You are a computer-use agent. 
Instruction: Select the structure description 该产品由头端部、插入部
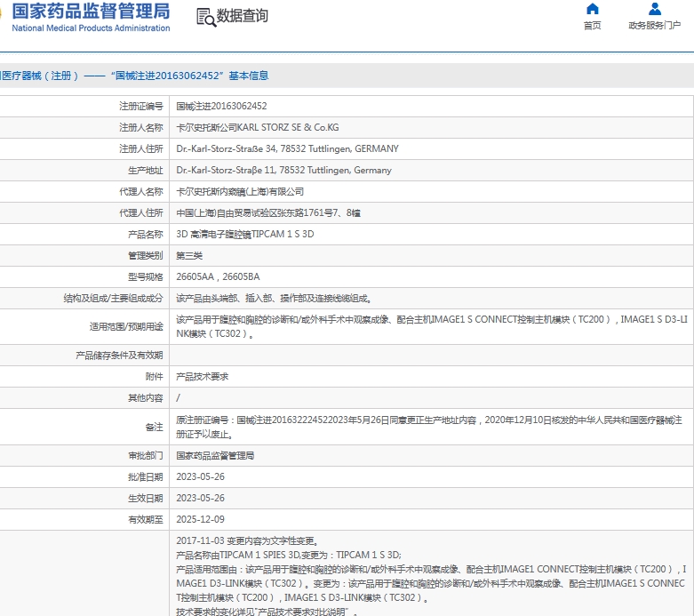pos(274,299)
